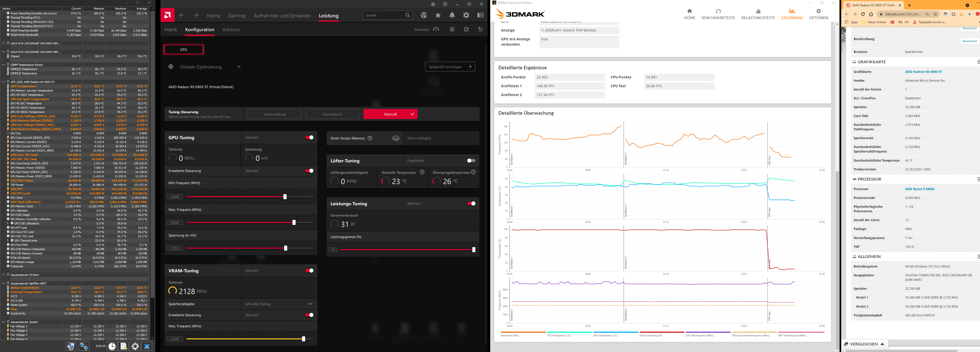This screenshot has width=980, height=352.
Task: Select Automatisch tuning mode
Action: 332,114
